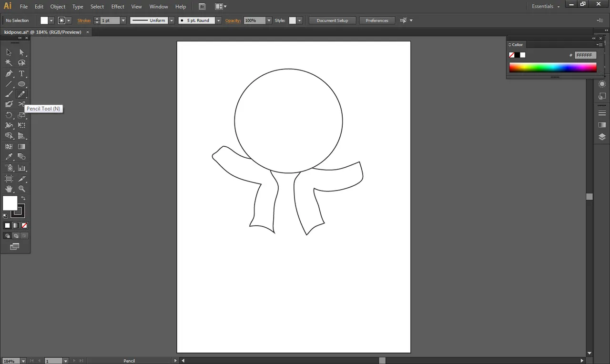Screen dimensions: 610x364
Task: Switch to the kidpose.ai document tab
Action: coord(43,32)
